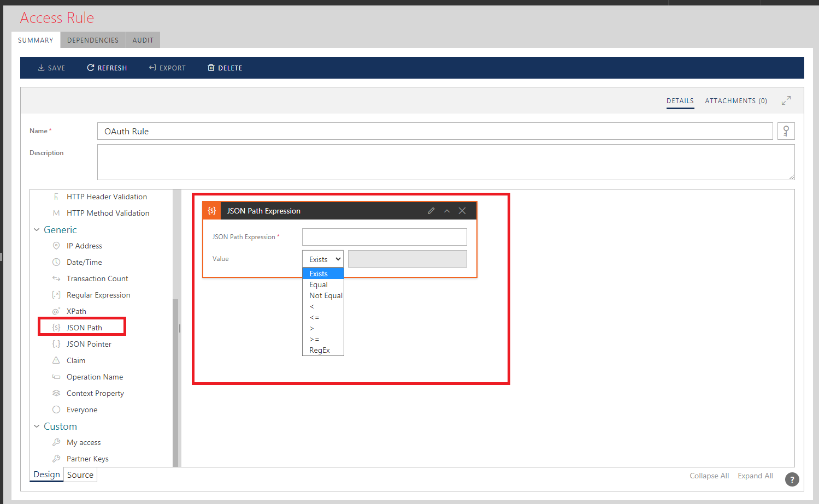This screenshot has height=504, width=819.
Task: Open the Value operator dropdown
Action: (323, 259)
